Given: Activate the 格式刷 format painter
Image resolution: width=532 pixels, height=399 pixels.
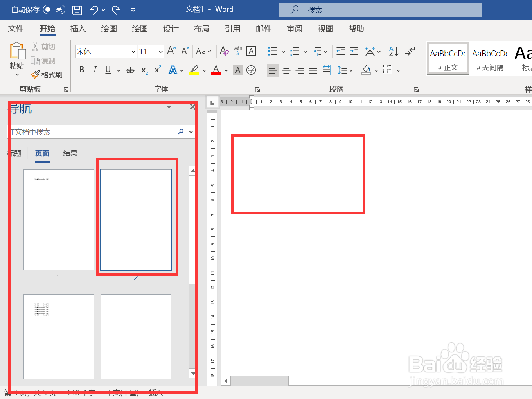Looking at the screenshot, I should pyautogui.click(x=47, y=74).
